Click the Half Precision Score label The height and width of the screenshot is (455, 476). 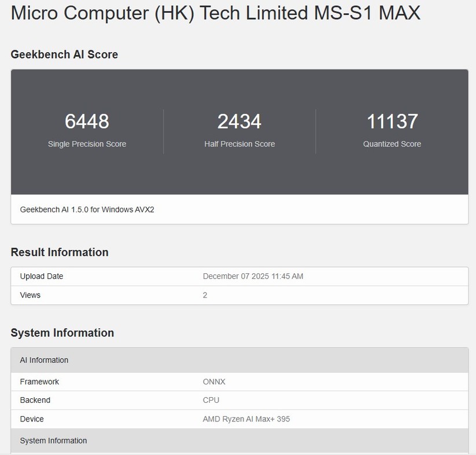click(239, 144)
